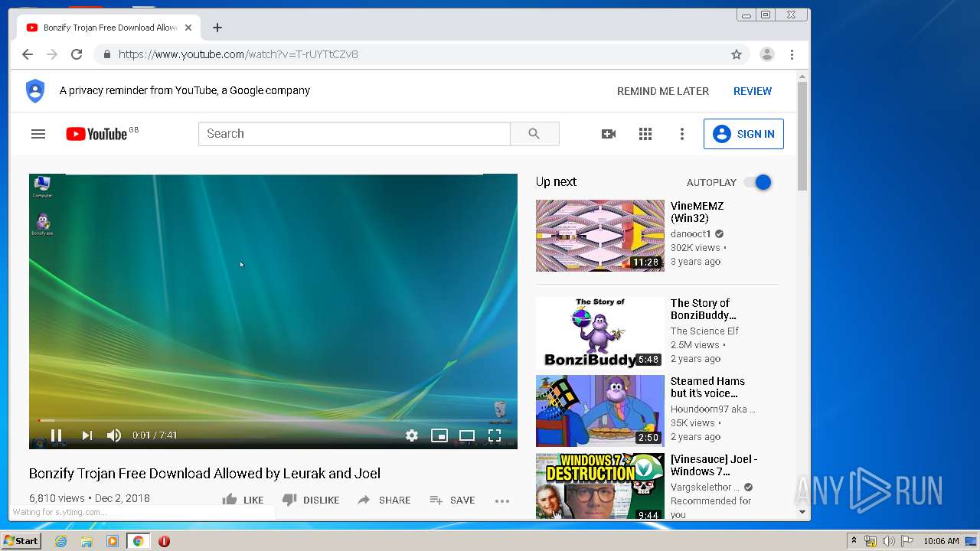Screen dimensions: 980x551
Task: Open [Vinesauce] Joel Windows 7 title
Action: click(714, 465)
